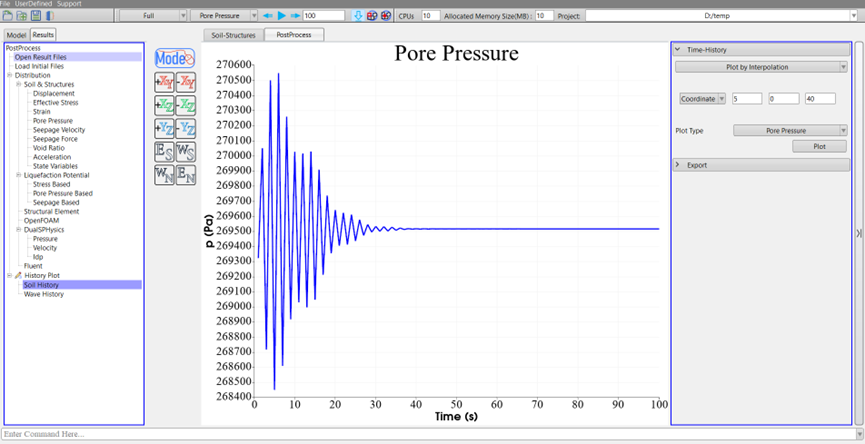Select Seepage Velocity in the tree
The image size is (865, 444).
[x=59, y=130]
